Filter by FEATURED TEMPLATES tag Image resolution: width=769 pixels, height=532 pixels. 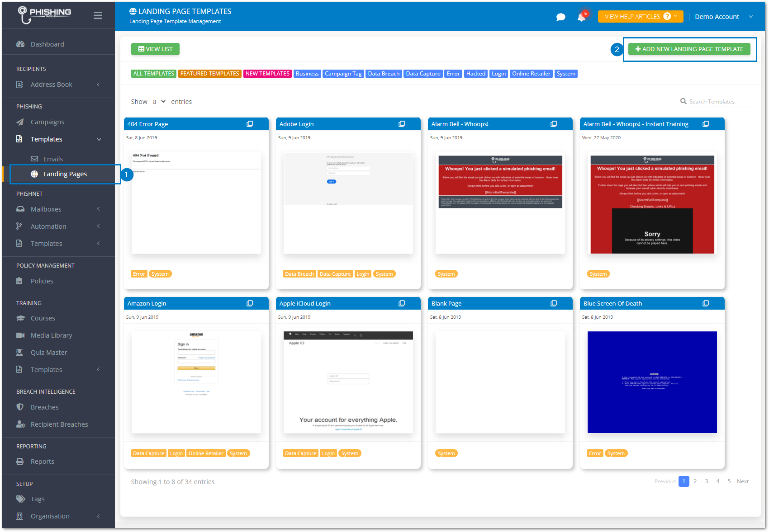[x=209, y=74]
